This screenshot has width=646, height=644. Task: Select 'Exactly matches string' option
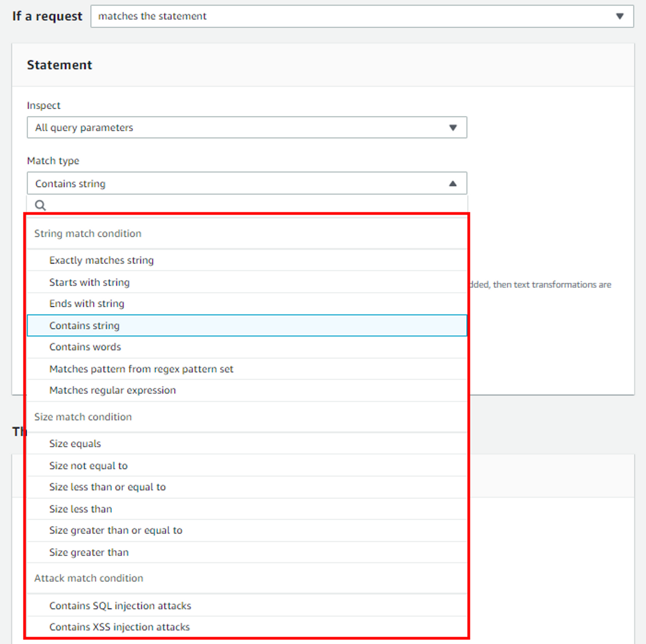coord(101,260)
